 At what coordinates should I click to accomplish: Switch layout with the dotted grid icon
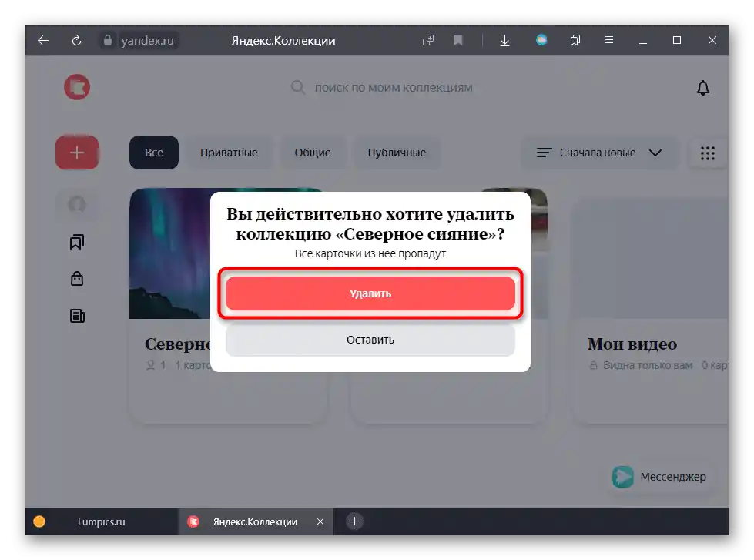pos(707,153)
